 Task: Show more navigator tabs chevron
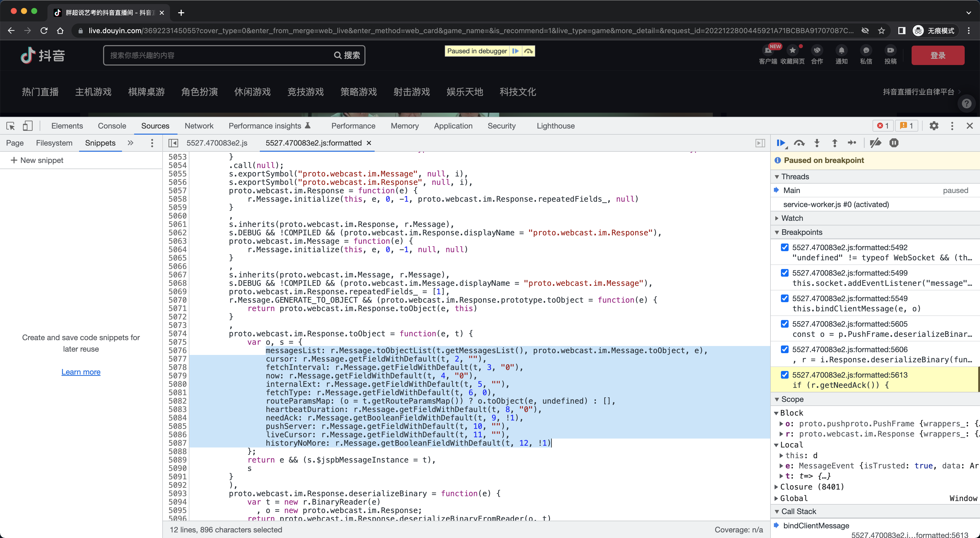(x=130, y=143)
